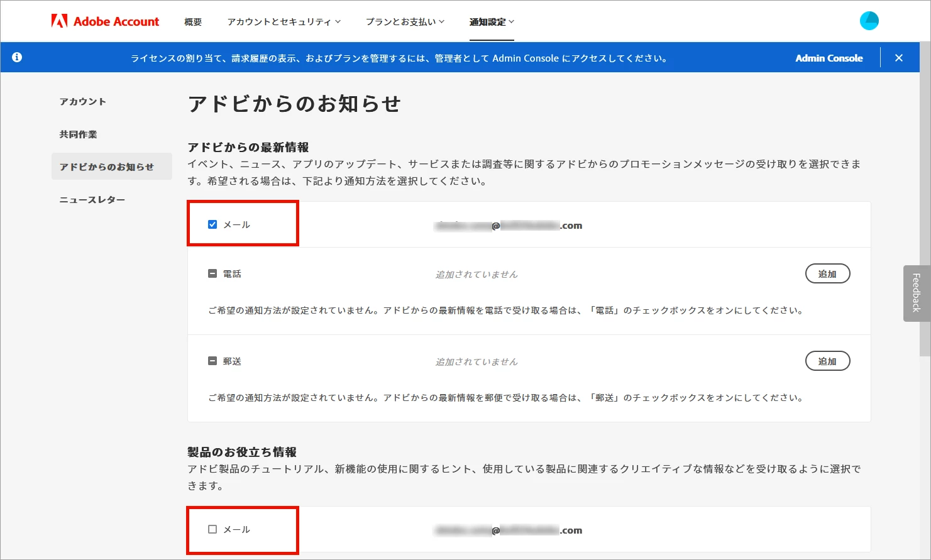Click the Adobe logo icon

pyautogui.click(x=59, y=21)
